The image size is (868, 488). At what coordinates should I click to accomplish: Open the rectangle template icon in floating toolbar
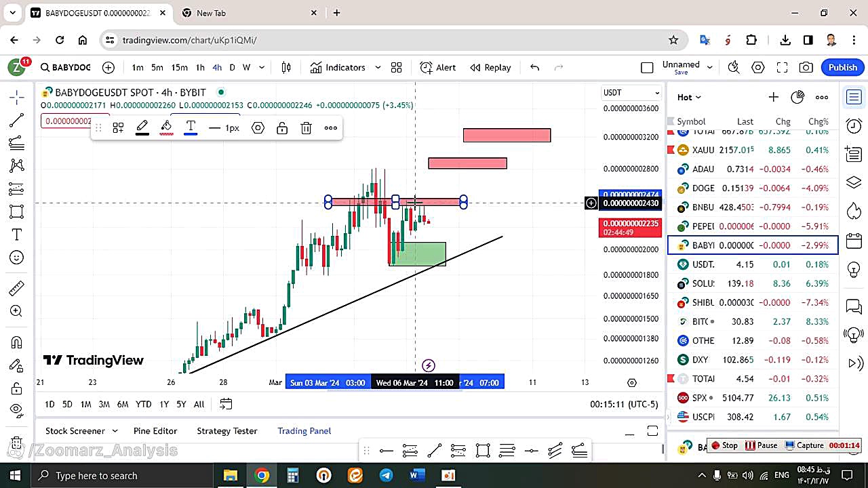(118, 127)
